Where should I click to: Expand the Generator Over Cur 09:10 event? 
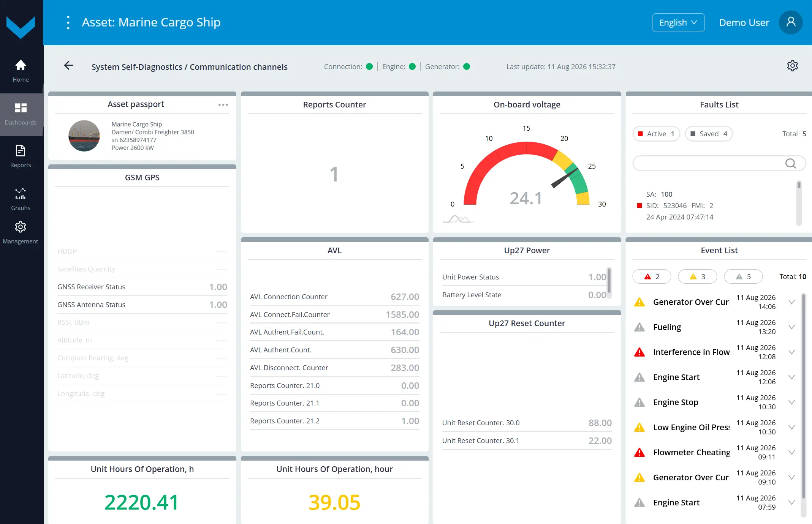791,477
